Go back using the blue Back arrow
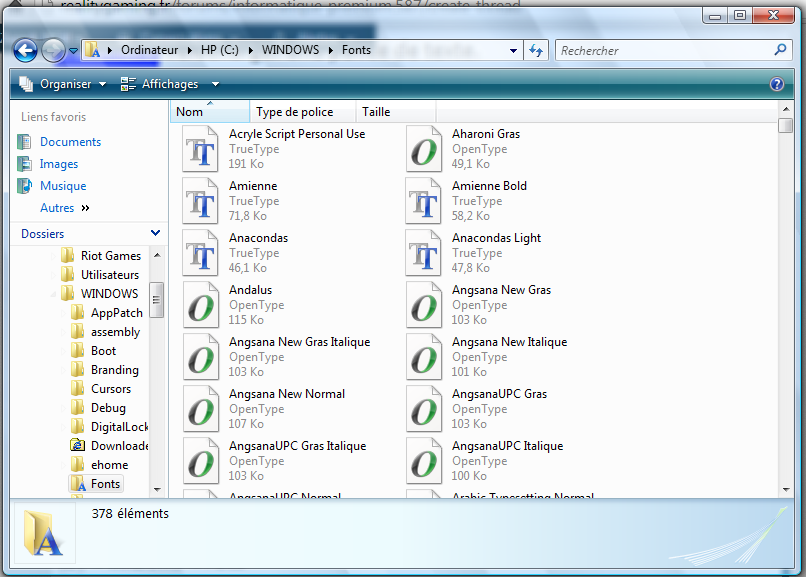806x577 pixels. point(25,50)
